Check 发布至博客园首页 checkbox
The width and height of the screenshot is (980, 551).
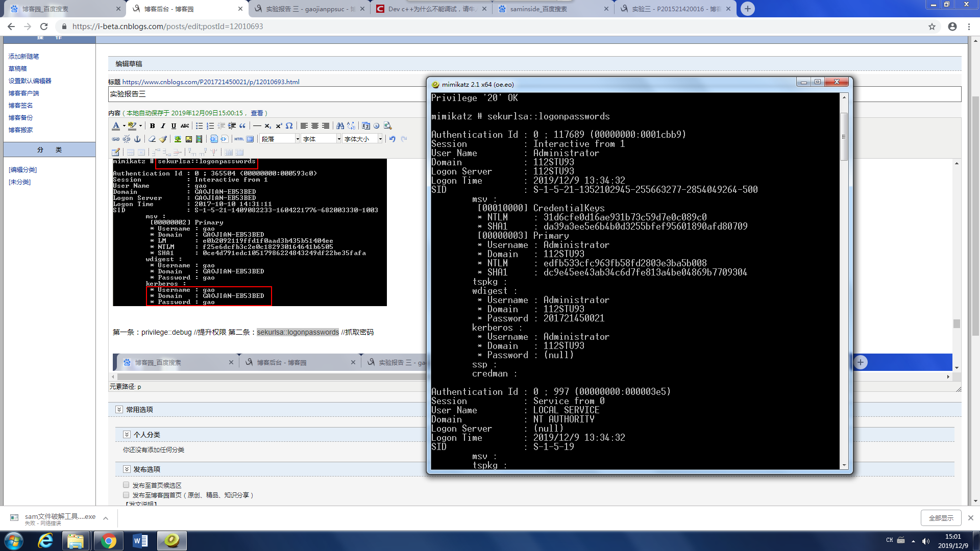pyautogui.click(x=126, y=495)
